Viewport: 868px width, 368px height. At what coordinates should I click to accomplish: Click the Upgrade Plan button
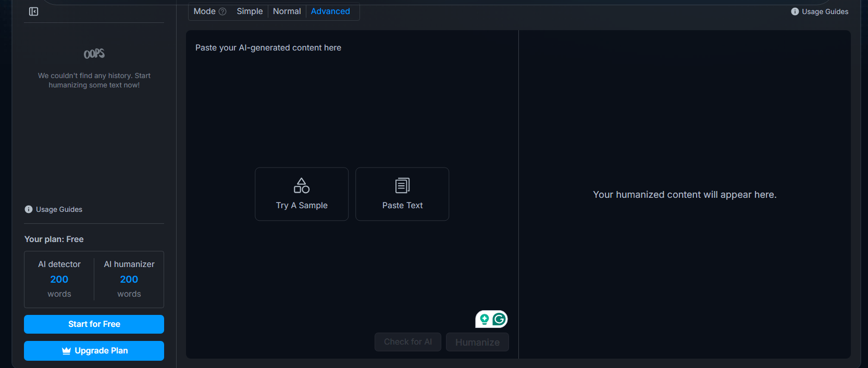coord(94,351)
